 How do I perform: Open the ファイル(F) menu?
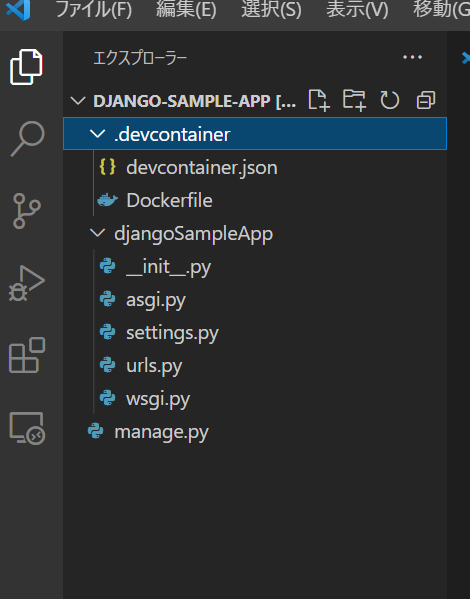click(94, 10)
